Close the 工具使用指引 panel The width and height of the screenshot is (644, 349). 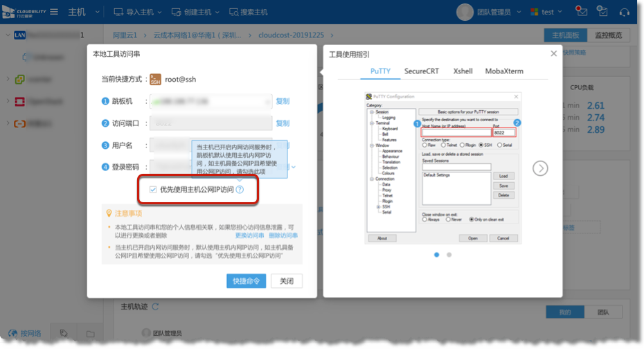554,54
